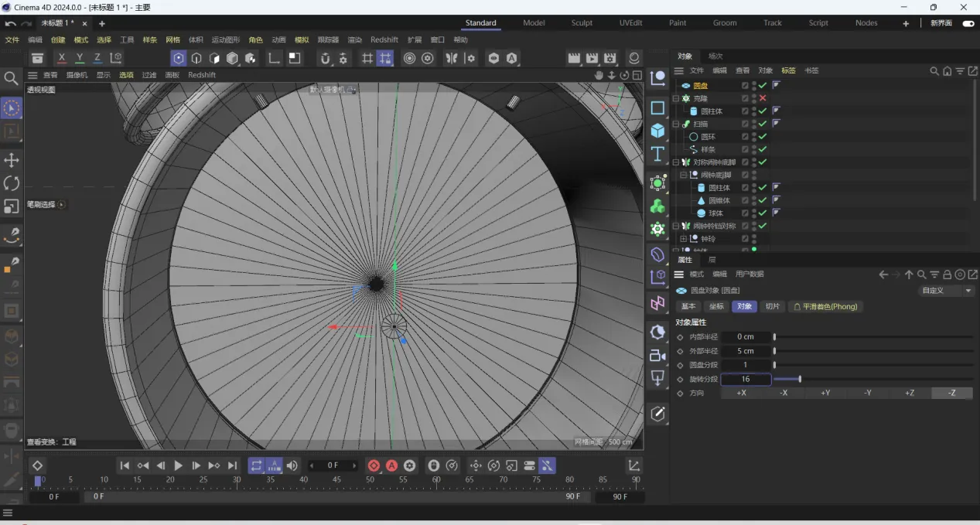Click the Record Active Objects button
This screenshot has width=980, height=525.
(x=374, y=465)
